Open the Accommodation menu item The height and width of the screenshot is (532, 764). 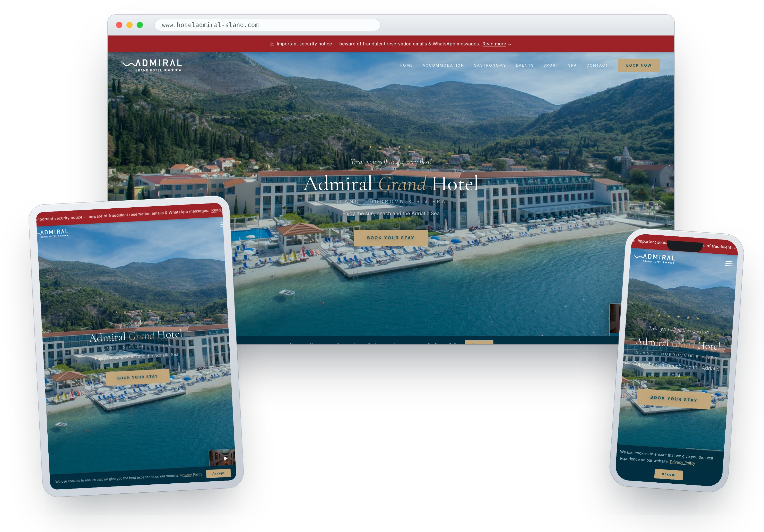pyautogui.click(x=443, y=66)
